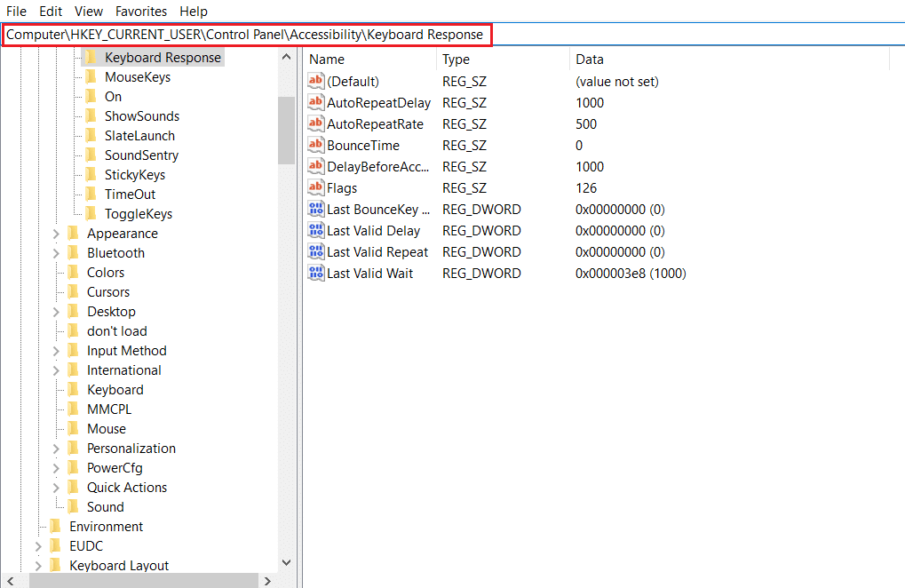Click the REG_SZ type of Flags
This screenshot has height=588, width=905.
464,188
